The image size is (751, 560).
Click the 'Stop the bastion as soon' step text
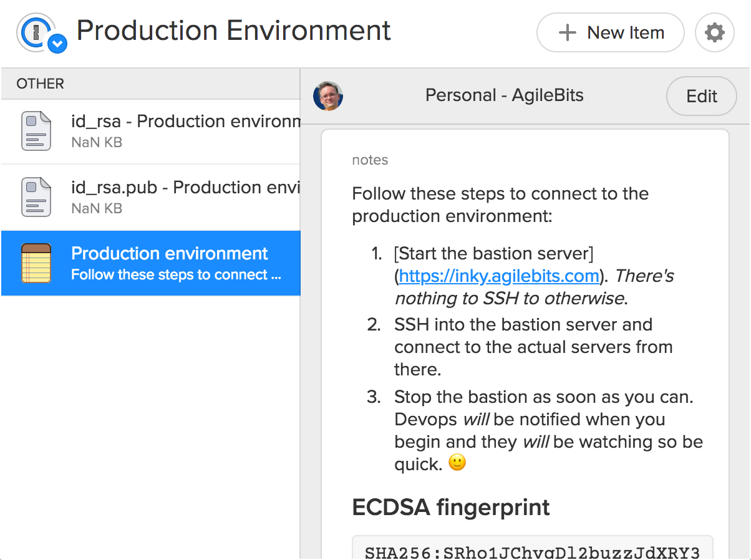point(549,430)
